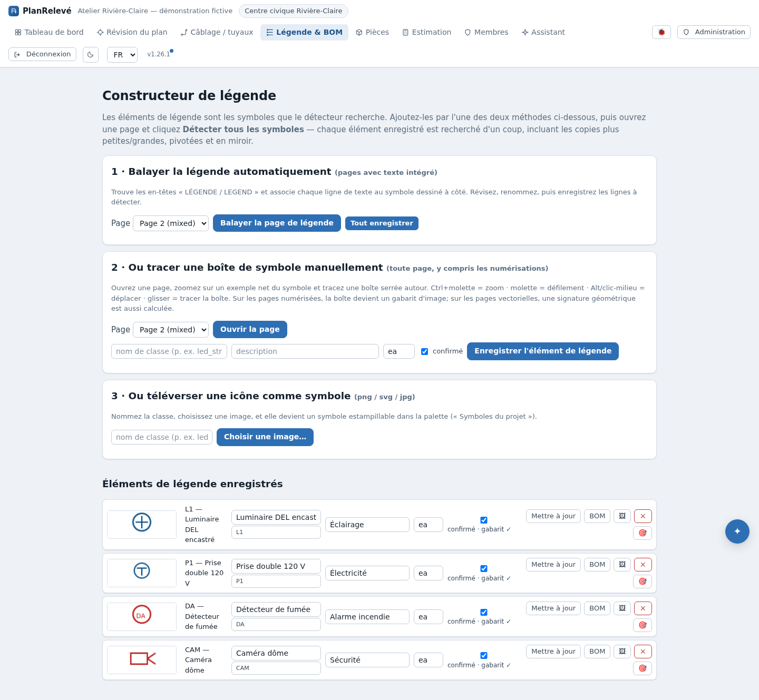
Task: Delete the CAM Caméra dôme legend item
Action: click(643, 652)
